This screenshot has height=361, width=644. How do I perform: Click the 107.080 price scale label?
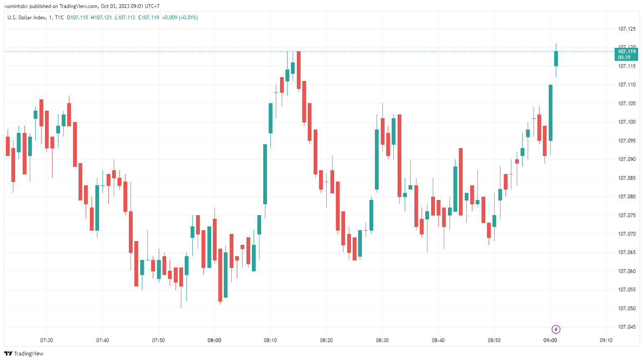[x=626, y=197]
